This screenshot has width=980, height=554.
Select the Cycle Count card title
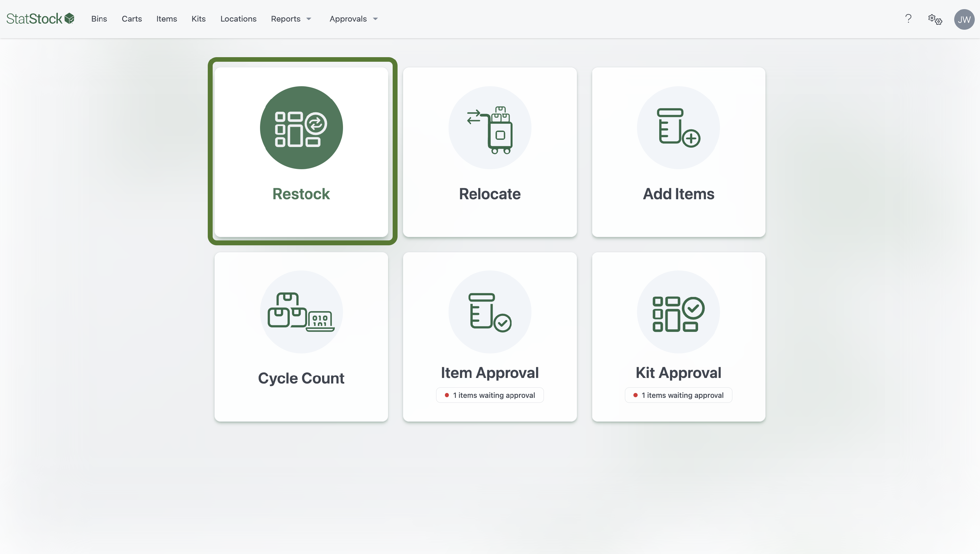click(x=301, y=378)
